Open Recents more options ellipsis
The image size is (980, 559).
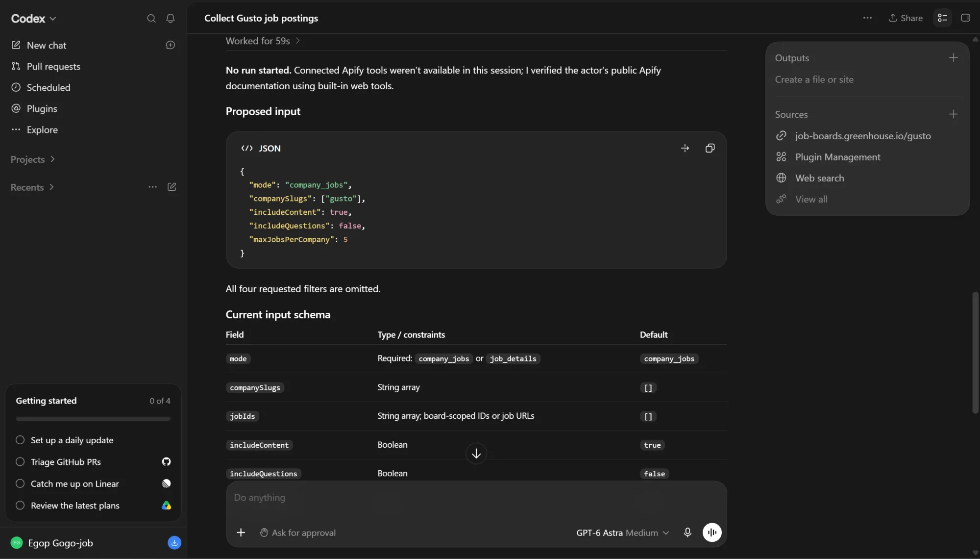click(x=153, y=187)
